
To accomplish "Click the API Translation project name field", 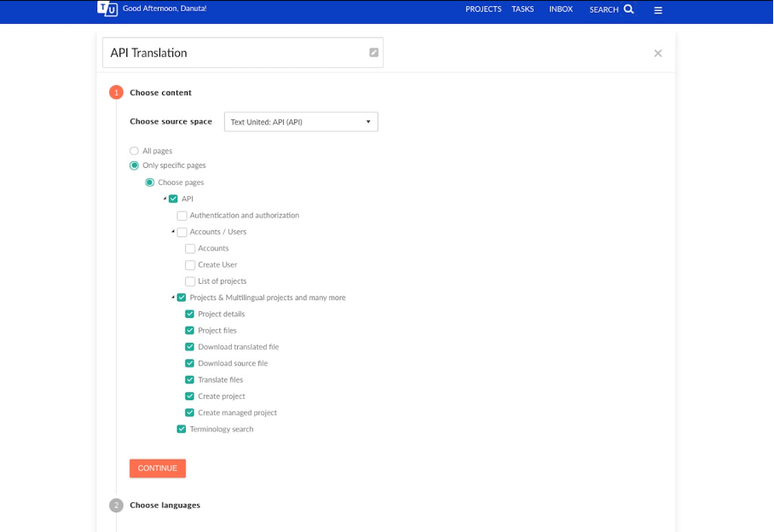I will pos(243,53).
